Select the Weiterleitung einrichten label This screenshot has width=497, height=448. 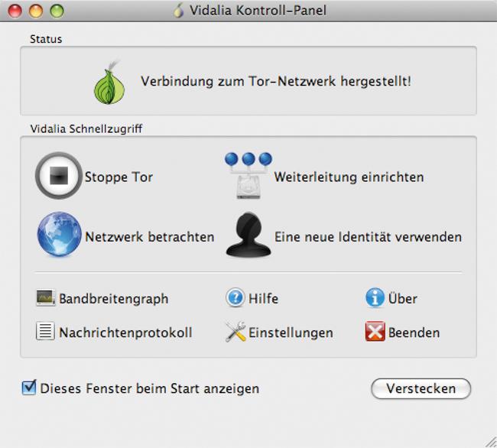(x=349, y=177)
